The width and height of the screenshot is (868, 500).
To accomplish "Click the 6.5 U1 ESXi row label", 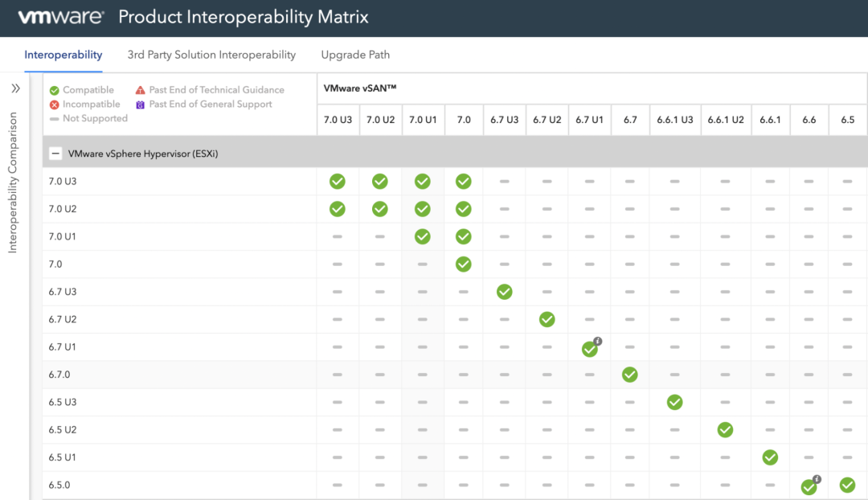I will [x=62, y=457].
